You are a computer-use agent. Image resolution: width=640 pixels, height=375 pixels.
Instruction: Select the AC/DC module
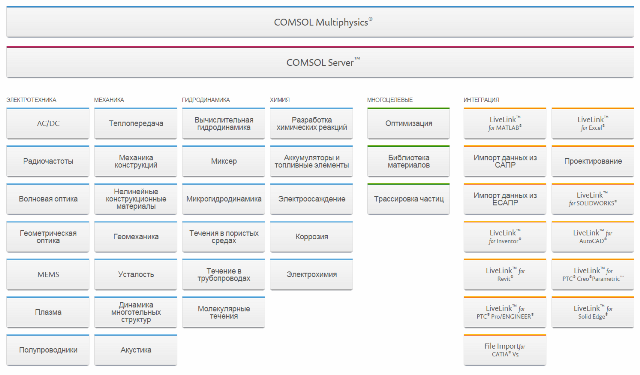point(48,123)
